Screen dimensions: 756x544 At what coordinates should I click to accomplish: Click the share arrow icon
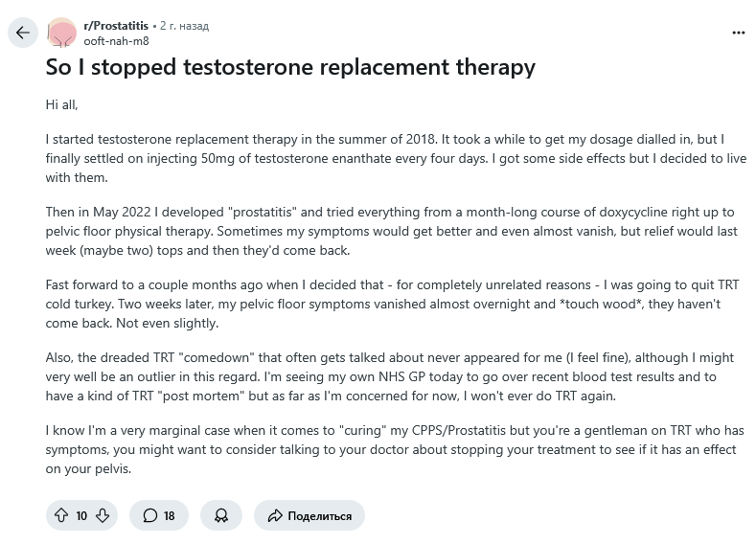(275, 515)
